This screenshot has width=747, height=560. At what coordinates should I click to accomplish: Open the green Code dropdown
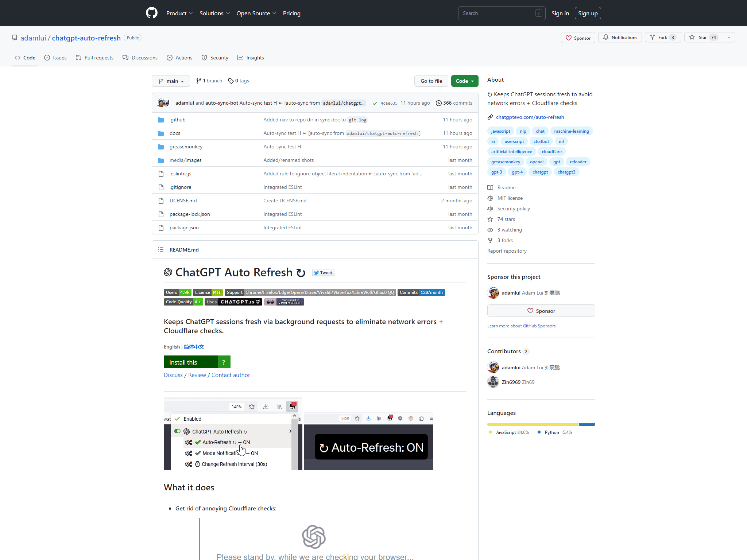tap(465, 81)
